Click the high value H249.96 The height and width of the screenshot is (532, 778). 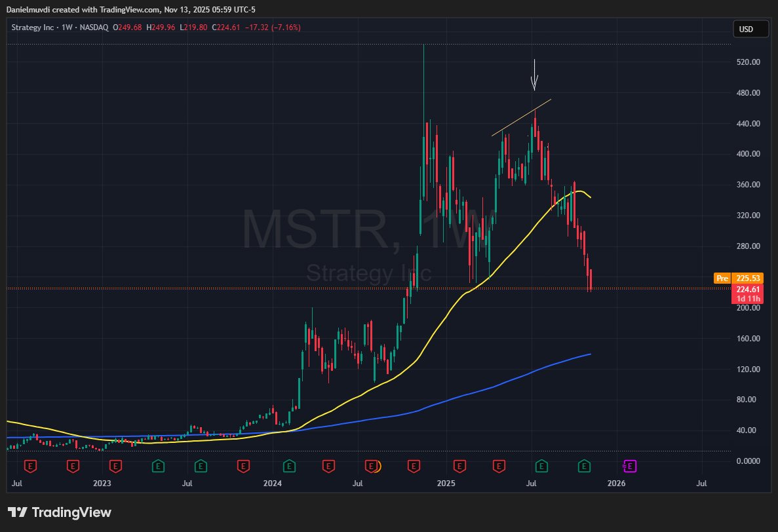tap(161, 28)
